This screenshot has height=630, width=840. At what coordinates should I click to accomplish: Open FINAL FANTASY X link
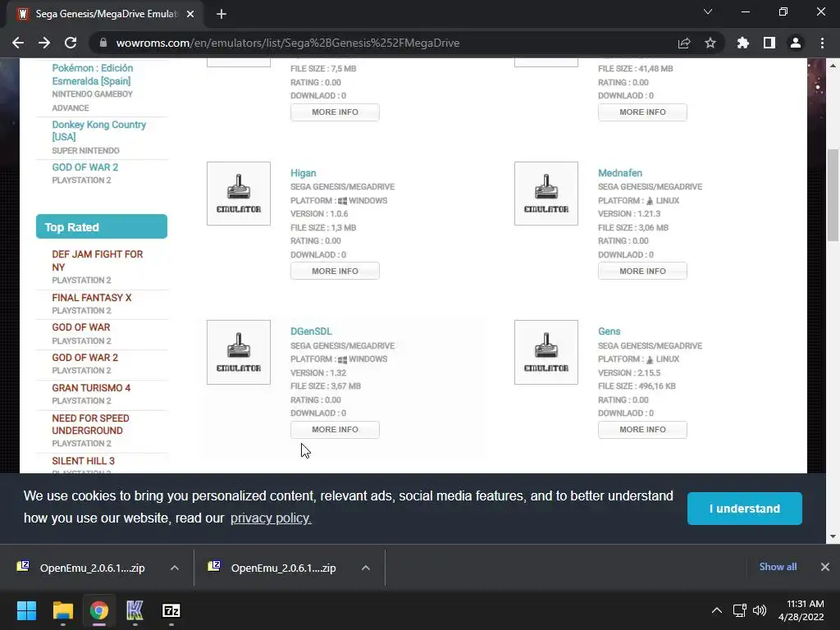point(92,297)
